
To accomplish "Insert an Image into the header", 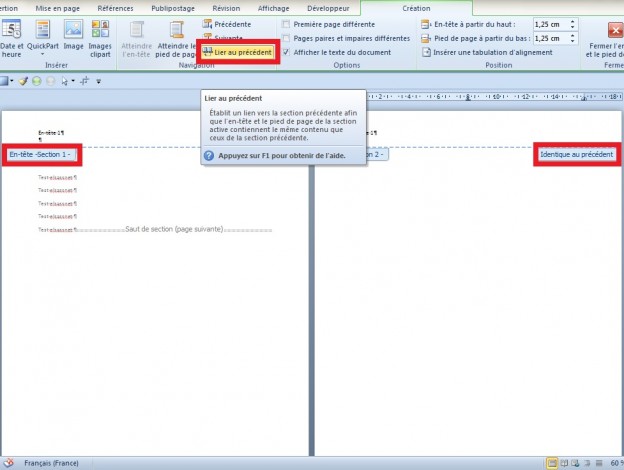I will pos(74,36).
